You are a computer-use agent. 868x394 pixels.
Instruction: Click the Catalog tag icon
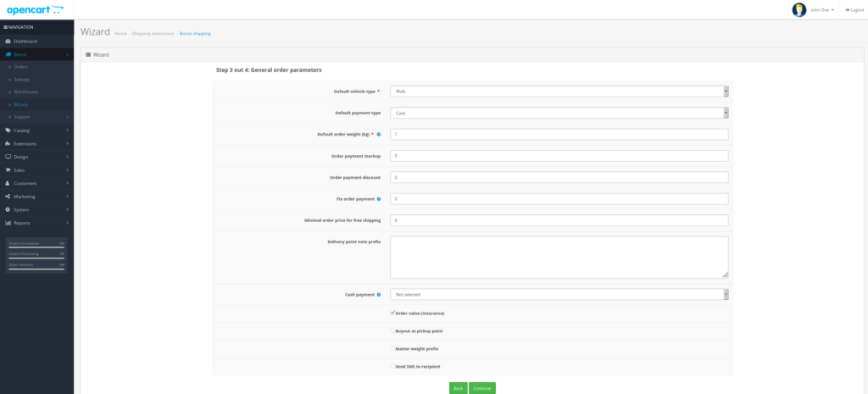point(8,130)
